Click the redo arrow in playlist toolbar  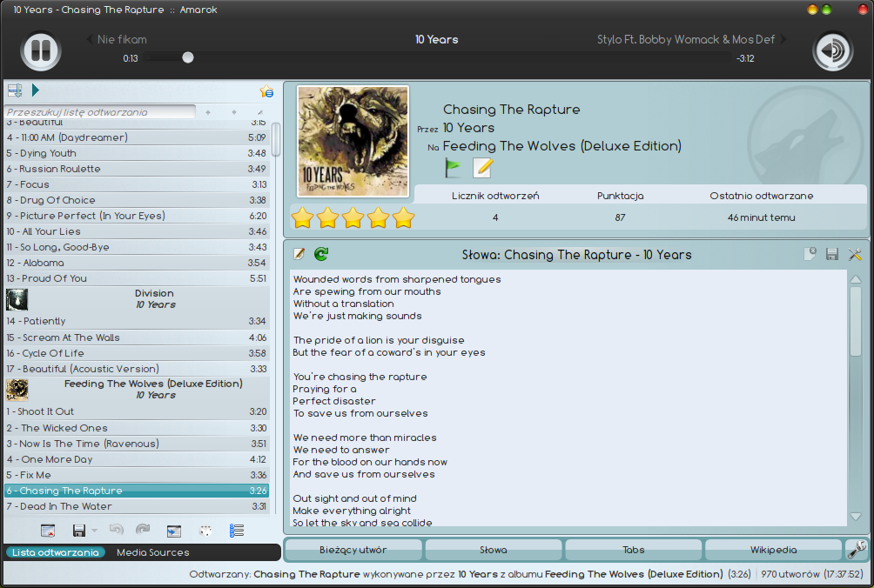coord(144,530)
